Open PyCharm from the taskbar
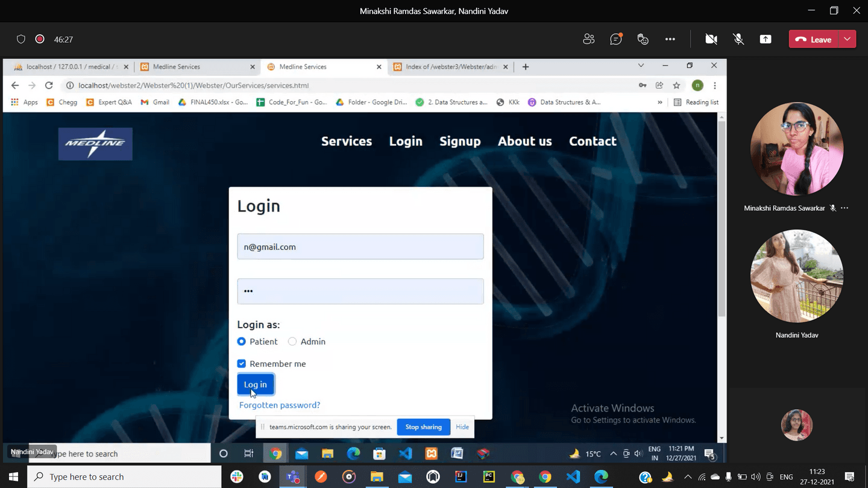 point(489,477)
